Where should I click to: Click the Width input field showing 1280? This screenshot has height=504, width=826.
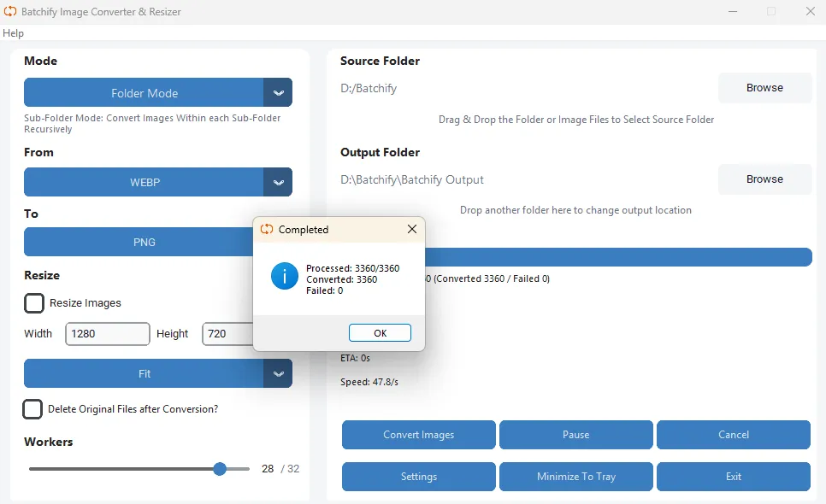[107, 333]
